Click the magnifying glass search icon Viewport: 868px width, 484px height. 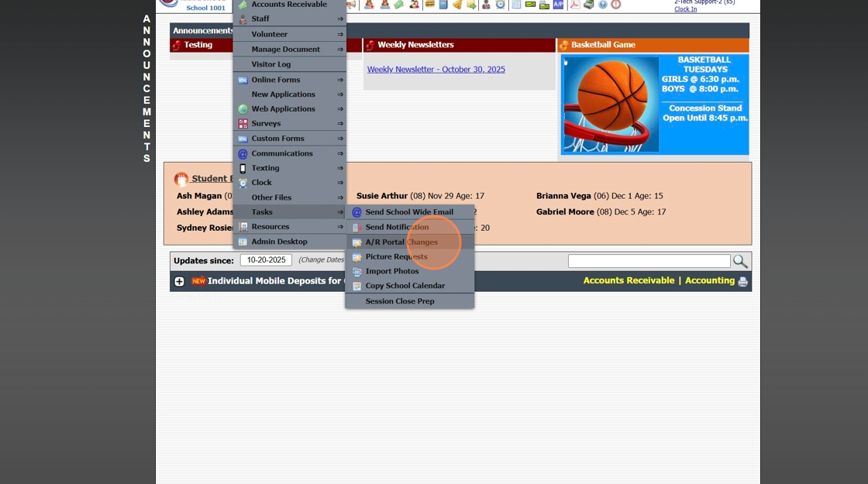740,261
